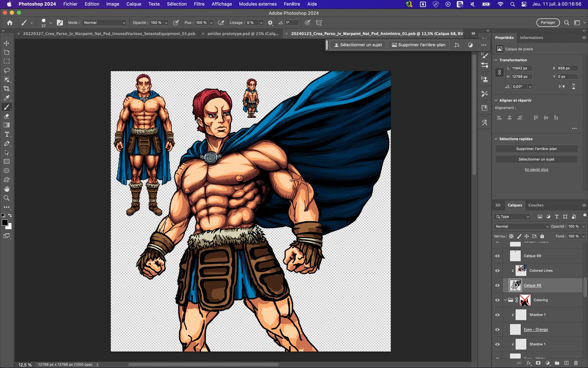The image size is (588, 368).
Task: Click the trash icon to delete layer
Action: (575, 364)
